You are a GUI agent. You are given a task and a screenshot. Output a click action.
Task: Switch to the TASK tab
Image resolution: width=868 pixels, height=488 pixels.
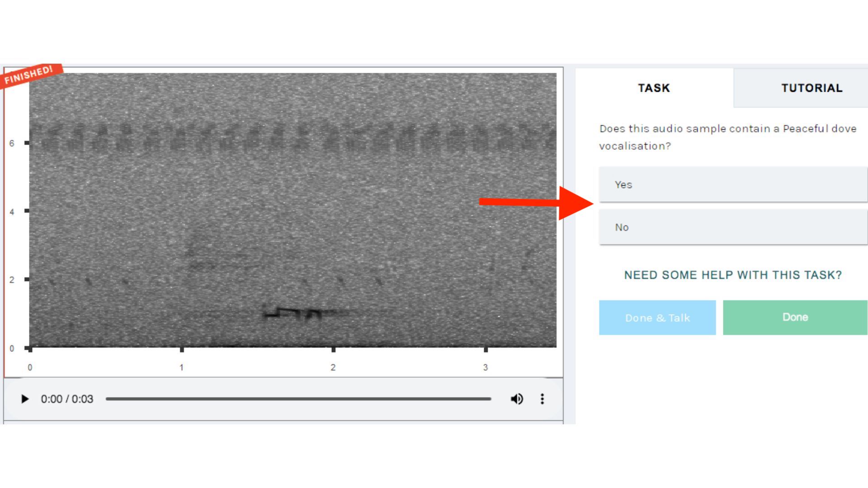(654, 88)
